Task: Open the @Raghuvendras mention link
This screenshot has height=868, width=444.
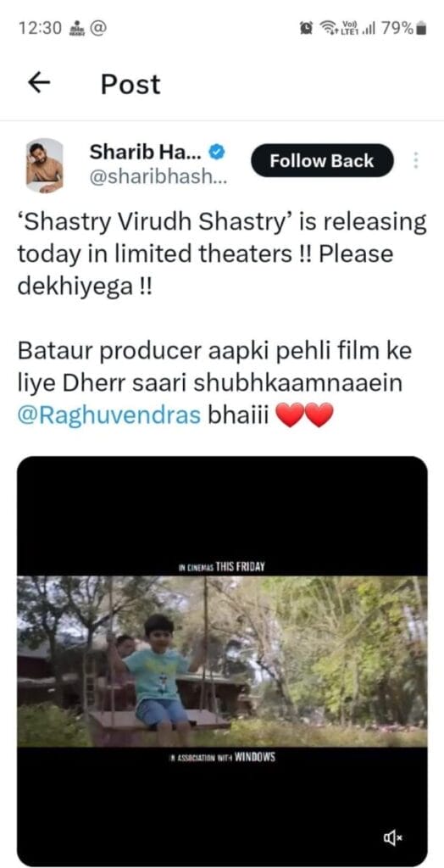Action: tap(108, 415)
